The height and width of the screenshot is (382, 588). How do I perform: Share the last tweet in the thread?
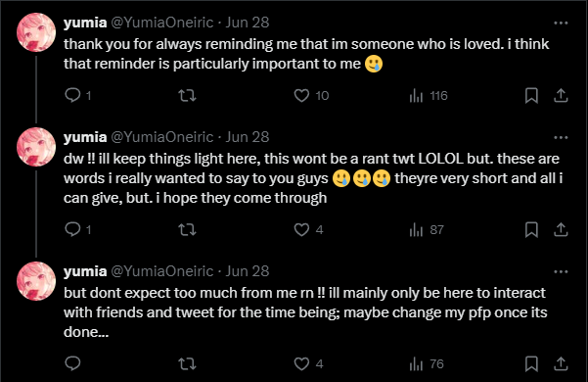(561, 363)
